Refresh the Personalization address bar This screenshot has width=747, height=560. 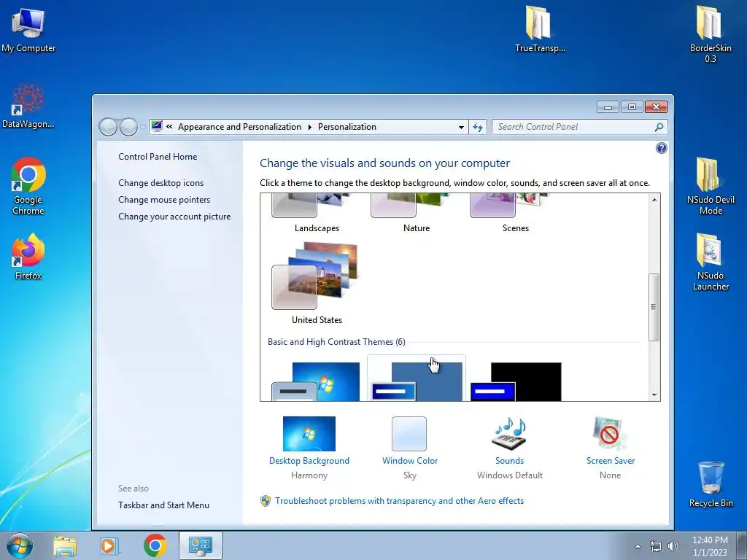point(478,127)
